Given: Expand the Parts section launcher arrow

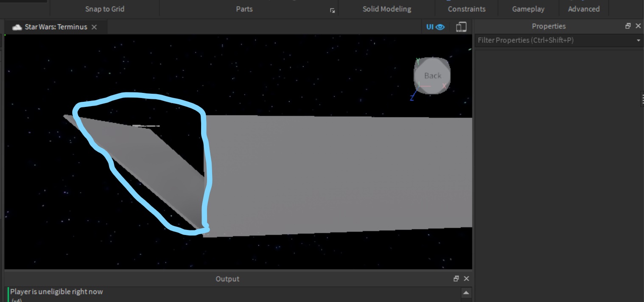Looking at the screenshot, I should 332,11.
